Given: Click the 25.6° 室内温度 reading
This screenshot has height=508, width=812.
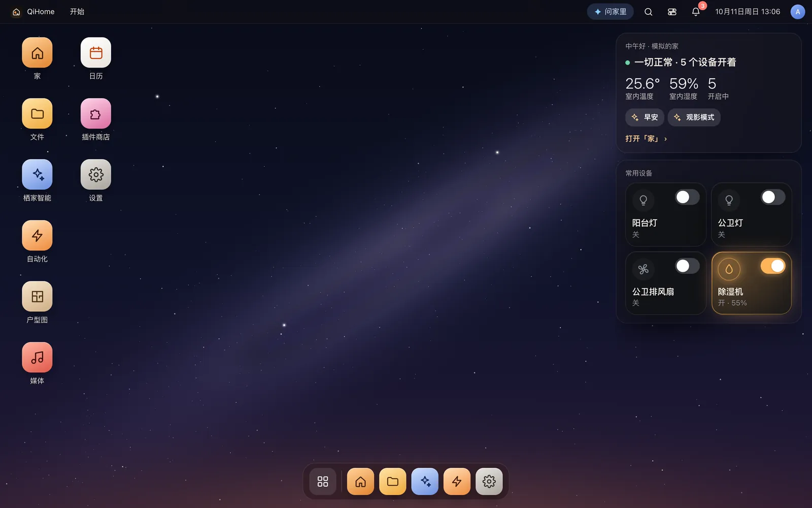Looking at the screenshot, I should 642,88.
